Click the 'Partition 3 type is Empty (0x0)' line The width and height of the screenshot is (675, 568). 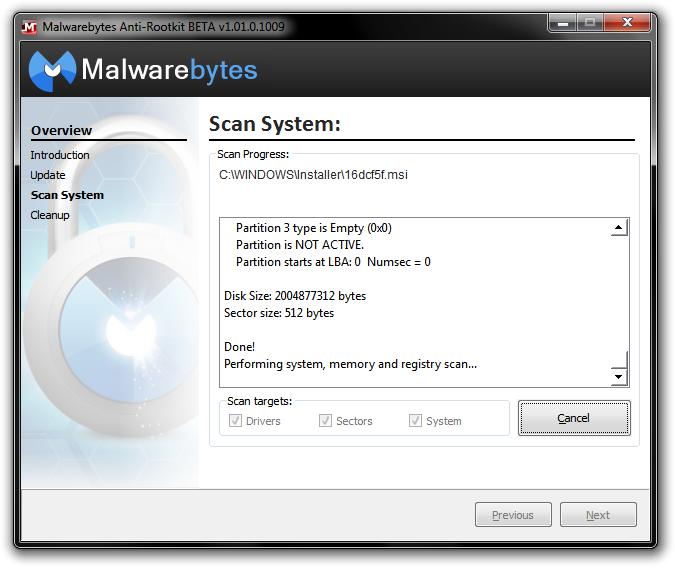[314, 228]
